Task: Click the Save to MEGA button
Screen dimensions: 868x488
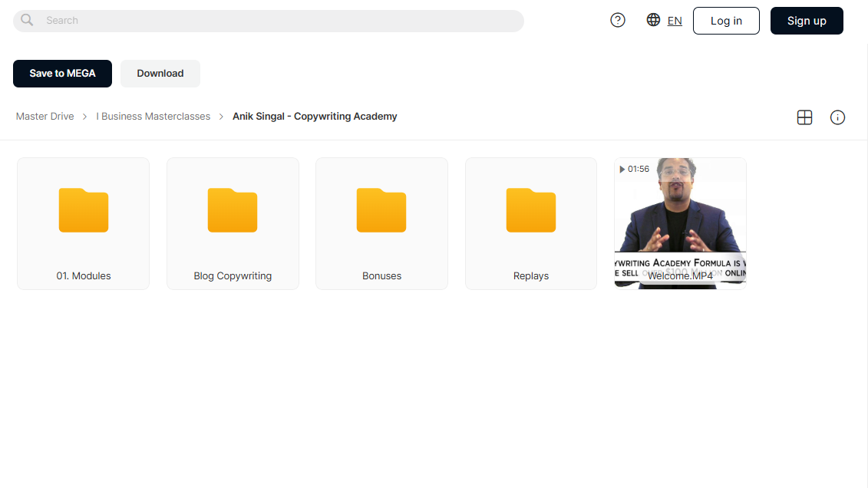Action: [63, 74]
